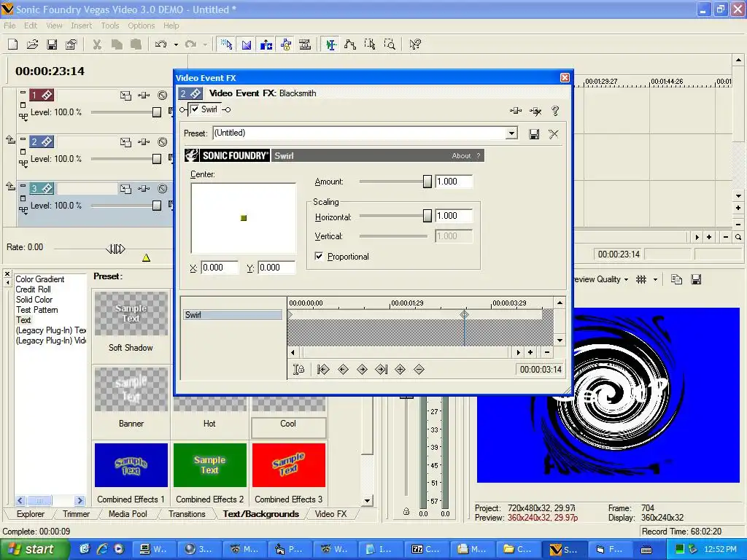Save the preset with disk icon

coord(534,134)
